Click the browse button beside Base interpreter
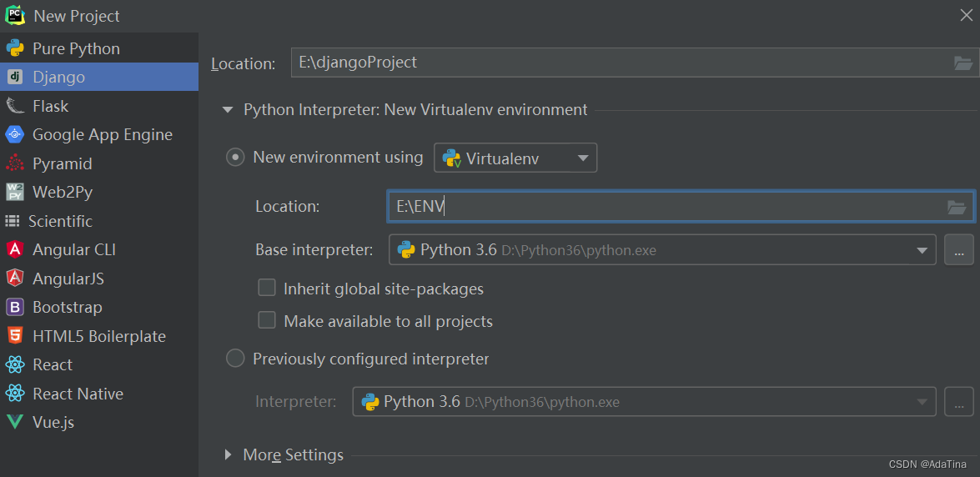 coord(958,249)
